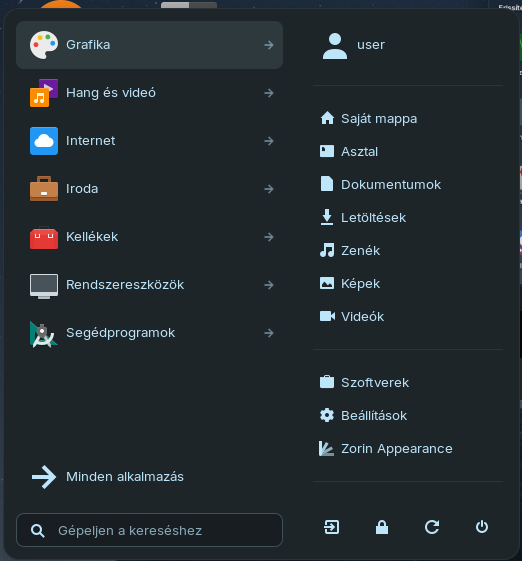Show Minden alkalmazás list
The width and height of the screenshot is (522, 561).
(x=150, y=477)
